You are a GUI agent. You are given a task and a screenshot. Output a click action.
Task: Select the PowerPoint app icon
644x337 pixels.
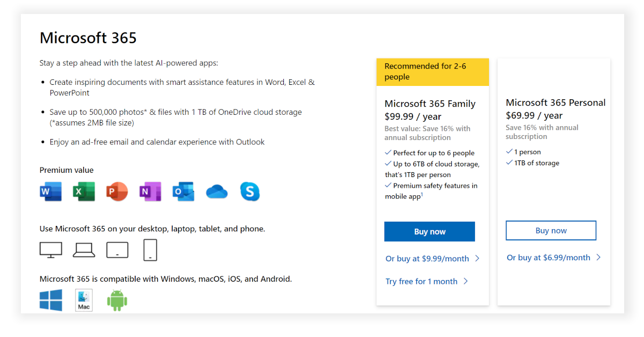point(117,192)
